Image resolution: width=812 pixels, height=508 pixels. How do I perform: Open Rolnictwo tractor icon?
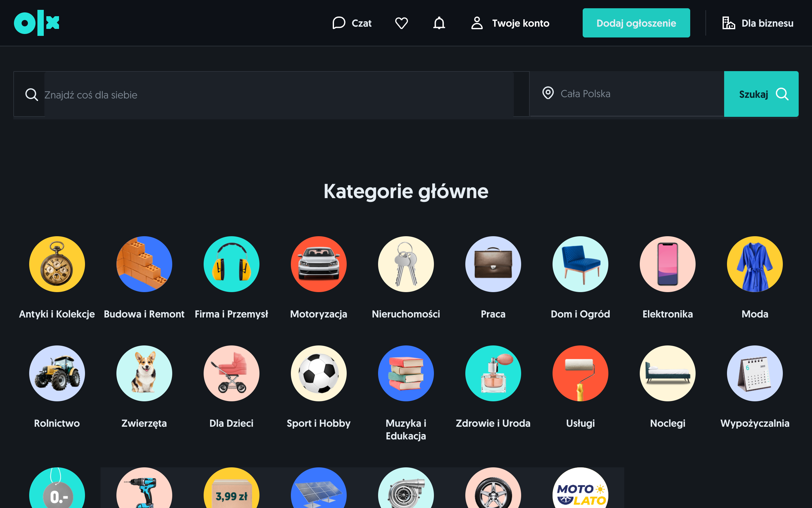click(57, 373)
